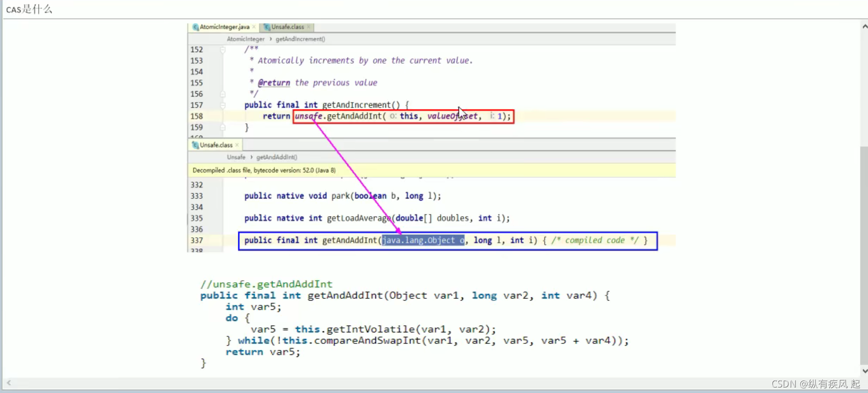The image size is (868, 393).
Task: Click the top Unsafe.class tab file icon
Action: 267,27
